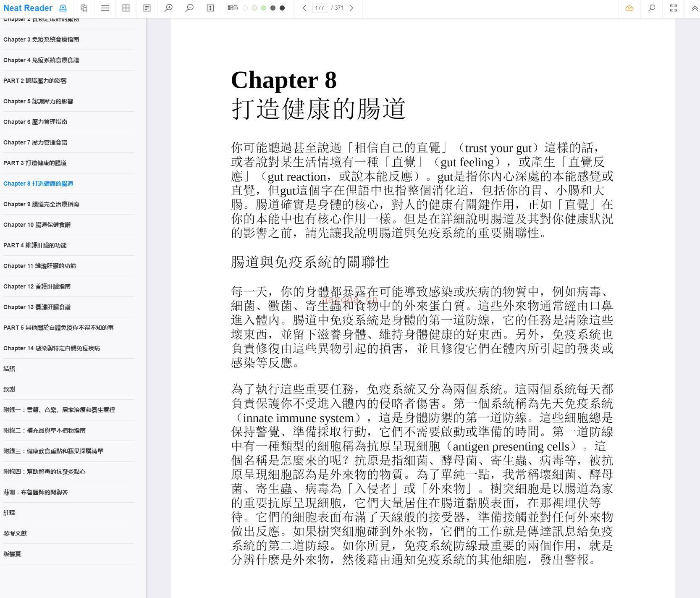The height and width of the screenshot is (598, 700).
Task: Open the search magnifier icon
Action: (x=652, y=8)
